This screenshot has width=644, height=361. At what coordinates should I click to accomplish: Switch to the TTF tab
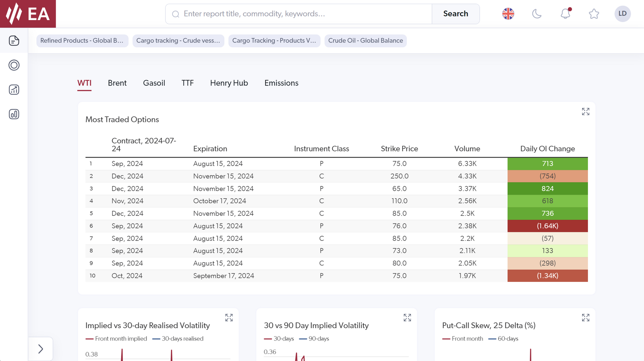(187, 83)
